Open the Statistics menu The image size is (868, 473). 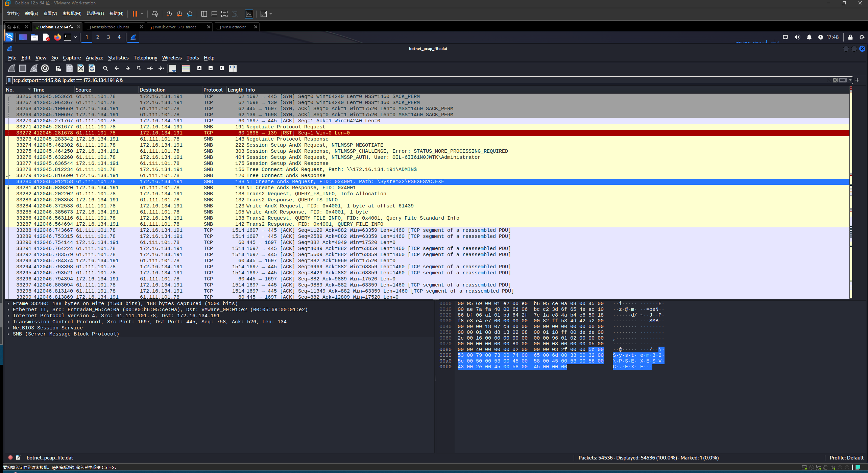(118, 58)
